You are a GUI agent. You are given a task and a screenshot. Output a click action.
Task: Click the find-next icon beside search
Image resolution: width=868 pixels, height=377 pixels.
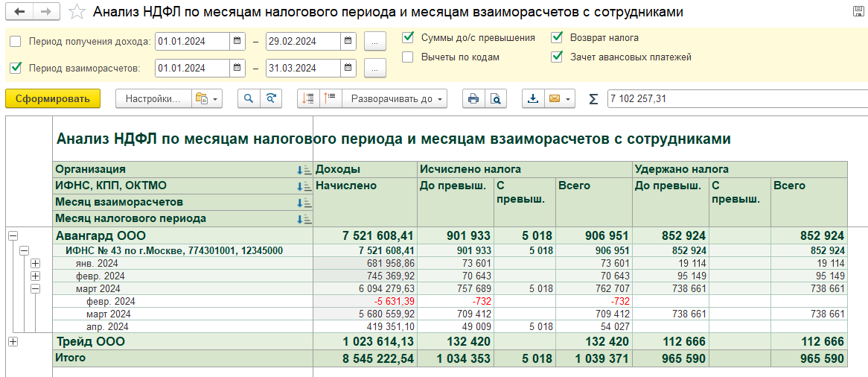click(x=271, y=98)
